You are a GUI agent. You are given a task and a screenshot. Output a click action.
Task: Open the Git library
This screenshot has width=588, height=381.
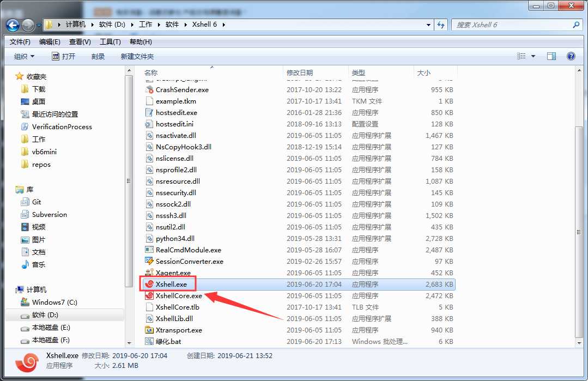point(37,202)
